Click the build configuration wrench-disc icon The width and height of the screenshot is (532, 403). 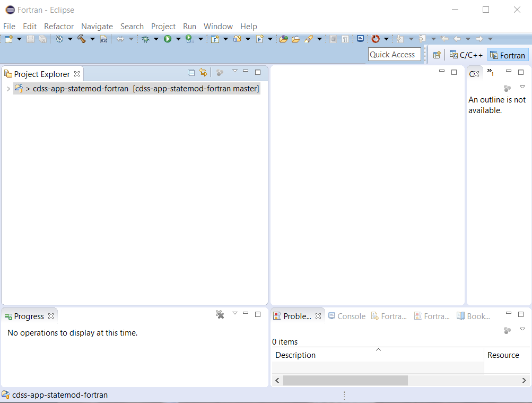pos(60,39)
